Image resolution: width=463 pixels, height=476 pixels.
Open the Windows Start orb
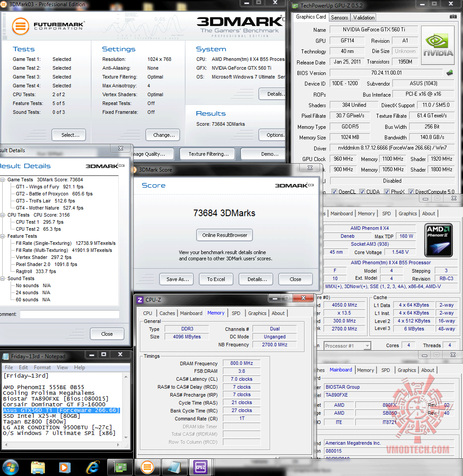pos(10,468)
